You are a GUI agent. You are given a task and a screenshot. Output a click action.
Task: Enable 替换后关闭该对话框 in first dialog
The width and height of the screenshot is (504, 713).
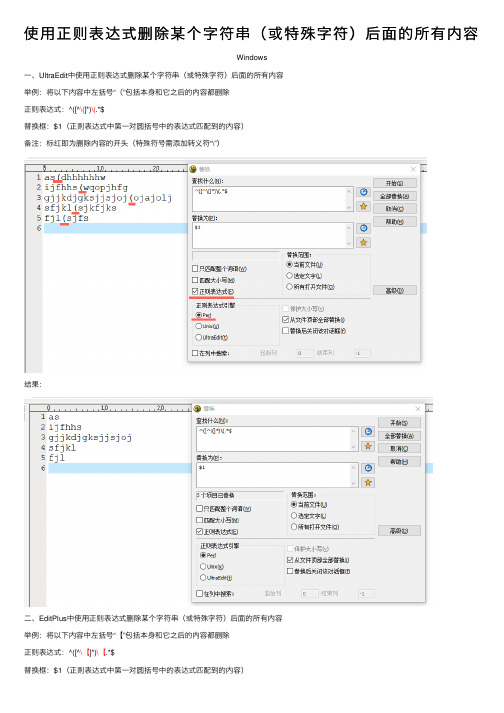click(x=286, y=331)
